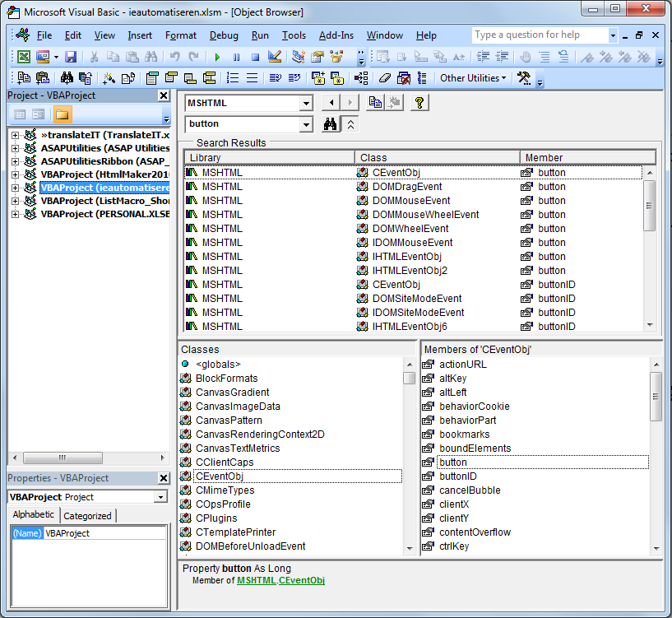This screenshot has height=618, width=672.
Task: Click the Undo toolbar icon
Action: [x=174, y=57]
